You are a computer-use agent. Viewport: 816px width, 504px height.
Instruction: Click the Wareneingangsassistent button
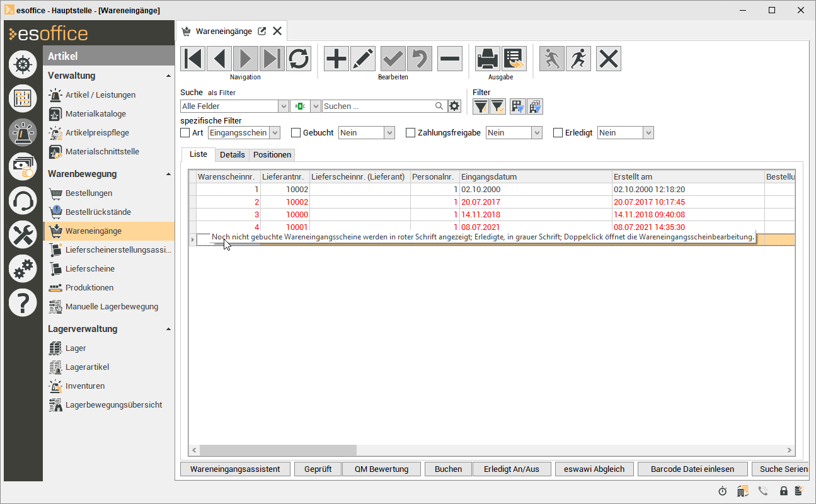235,469
